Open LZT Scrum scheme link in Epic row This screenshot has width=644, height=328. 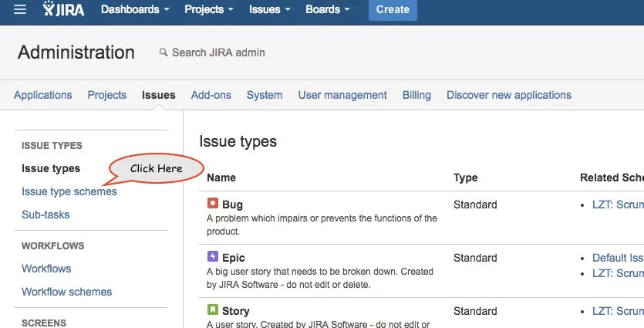618,273
